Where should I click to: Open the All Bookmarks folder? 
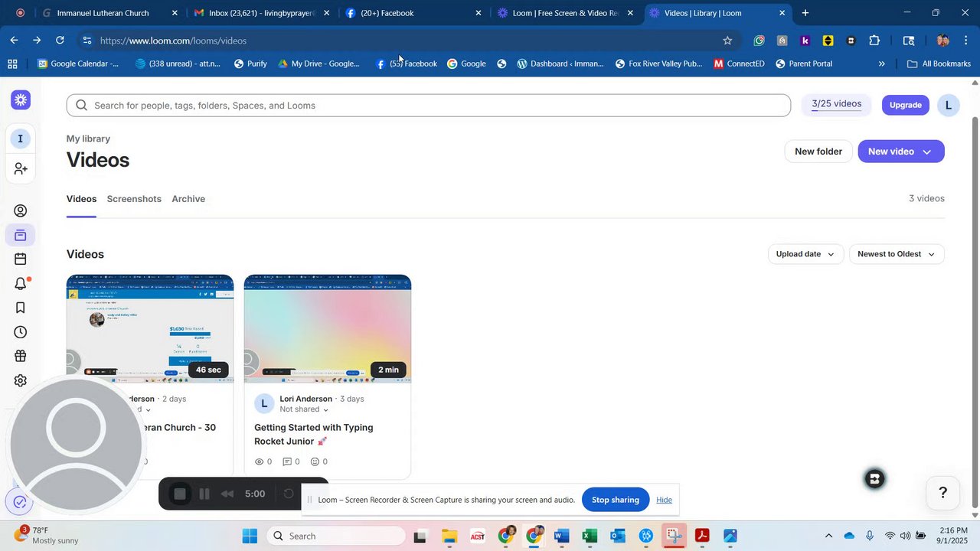point(939,64)
